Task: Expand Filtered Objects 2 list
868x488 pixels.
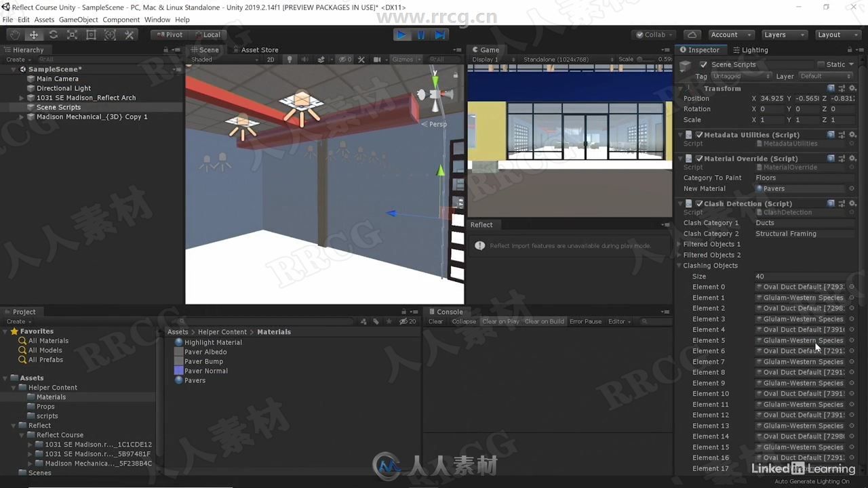Action: pyautogui.click(x=679, y=255)
